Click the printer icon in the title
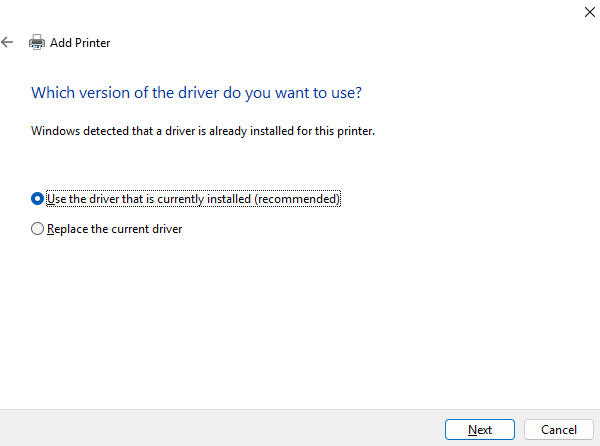 (x=37, y=43)
